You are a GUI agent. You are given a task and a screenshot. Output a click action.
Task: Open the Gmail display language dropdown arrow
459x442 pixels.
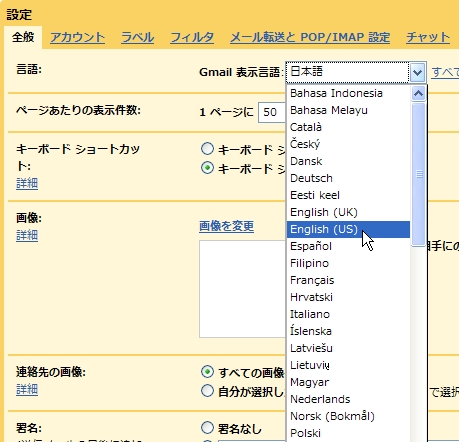[x=417, y=72]
